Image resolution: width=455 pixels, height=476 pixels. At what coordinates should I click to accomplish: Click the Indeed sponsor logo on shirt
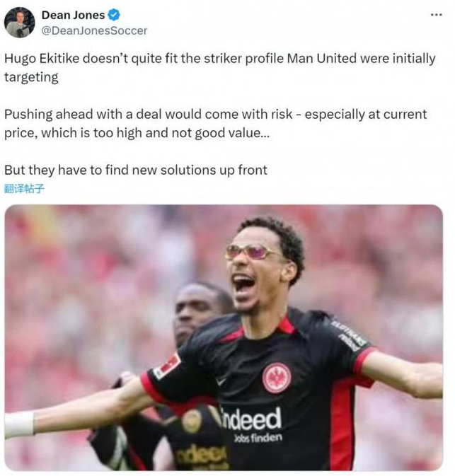coord(250,419)
